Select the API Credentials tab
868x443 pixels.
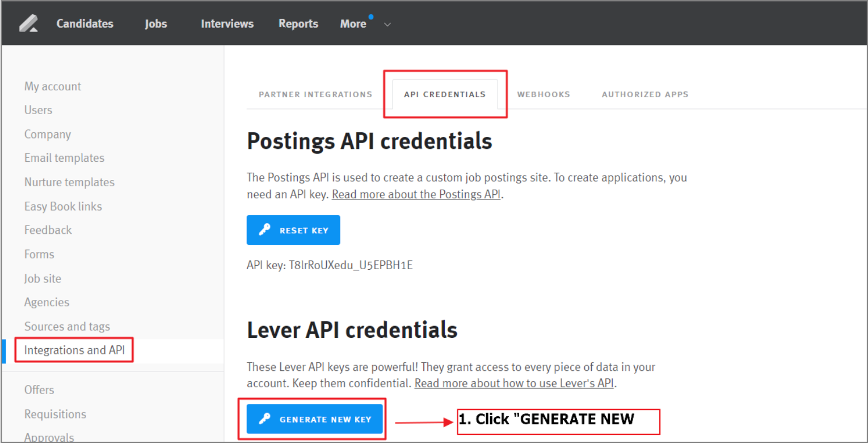click(x=445, y=94)
